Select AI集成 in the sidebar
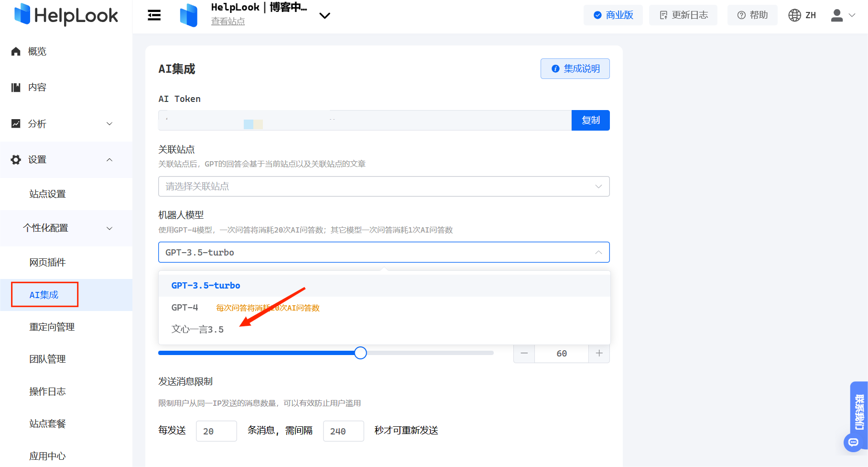 coord(66,295)
